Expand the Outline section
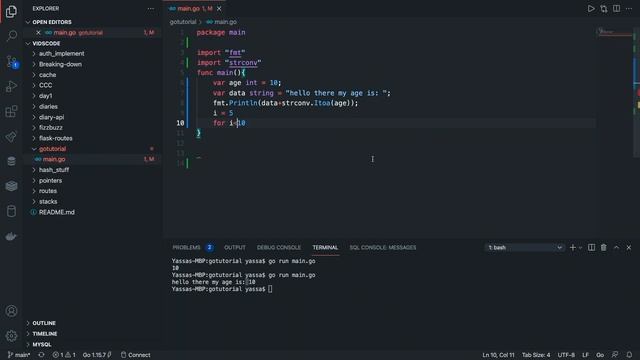 [44, 323]
